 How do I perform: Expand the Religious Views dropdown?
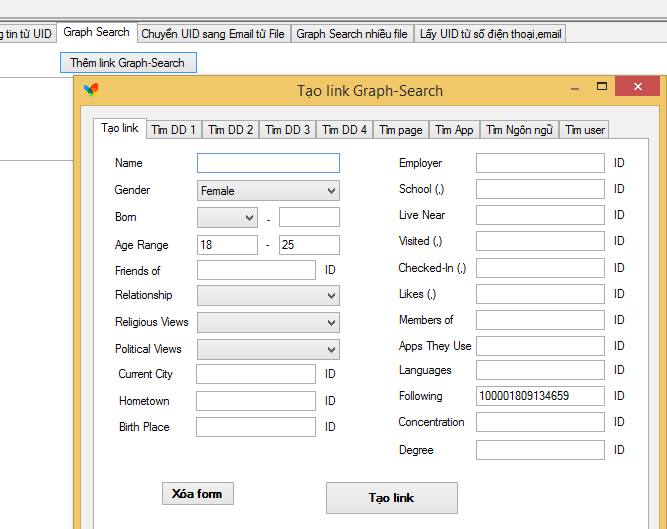[268, 322]
